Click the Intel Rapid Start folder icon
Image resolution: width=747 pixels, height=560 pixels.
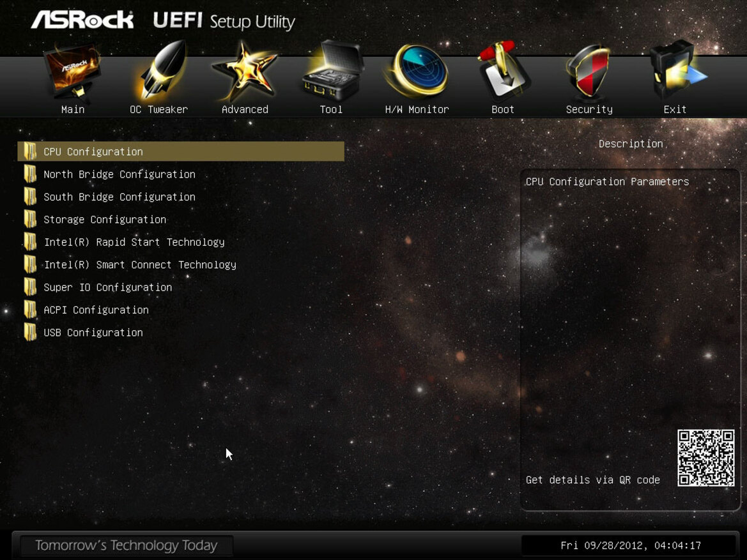pos(31,242)
